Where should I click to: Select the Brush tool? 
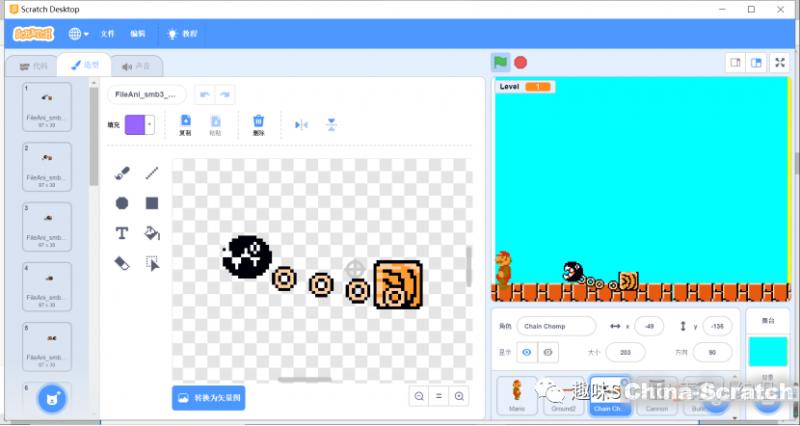click(122, 173)
